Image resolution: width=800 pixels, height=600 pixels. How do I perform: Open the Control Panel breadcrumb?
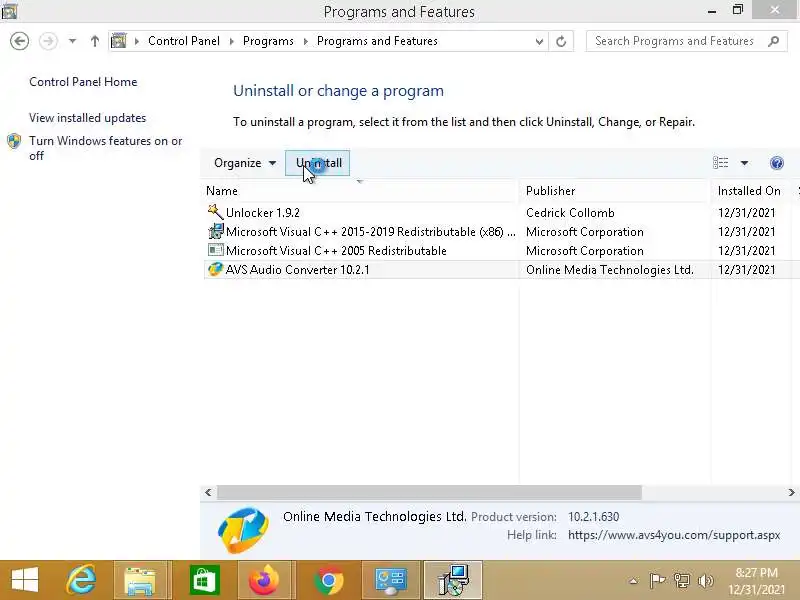(184, 41)
